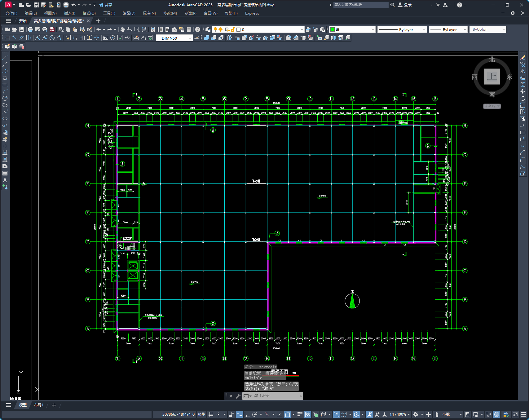Toggle transparency display in status bar

pyautogui.click(x=307, y=414)
